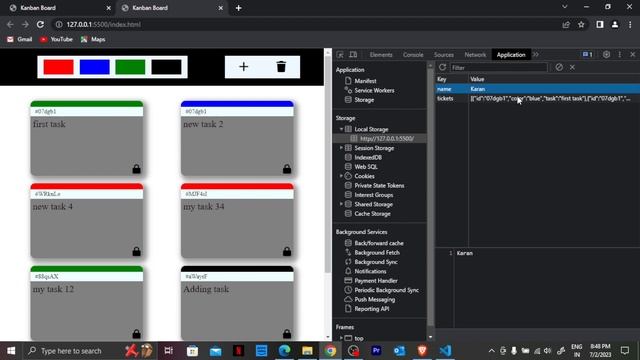Refresh the local storage table
The height and width of the screenshot is (360, 640).
pos(442,67)
